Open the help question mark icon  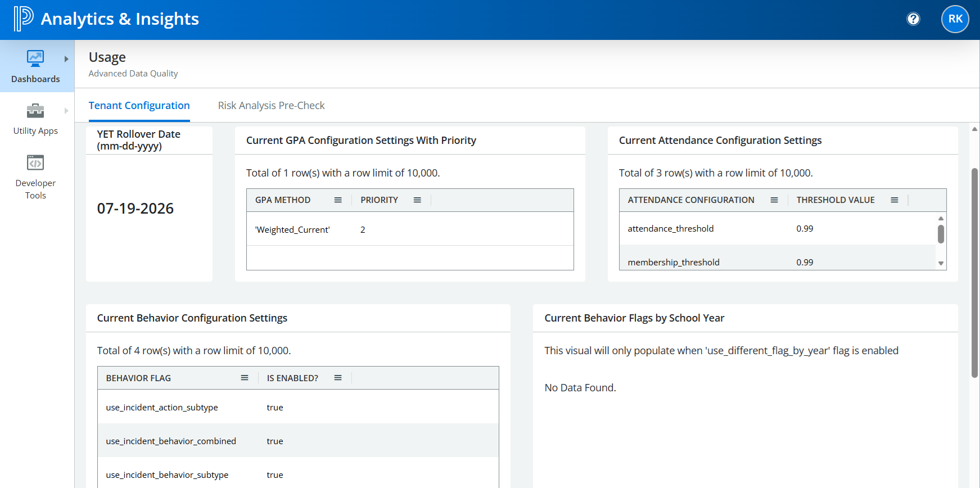(913, 19)
